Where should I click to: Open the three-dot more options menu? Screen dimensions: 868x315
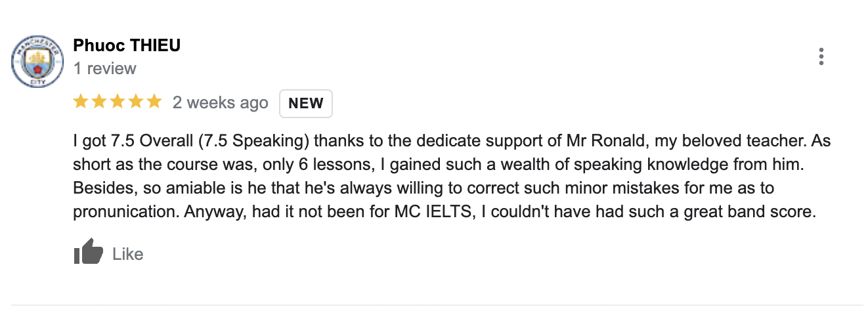click(821, 57)
